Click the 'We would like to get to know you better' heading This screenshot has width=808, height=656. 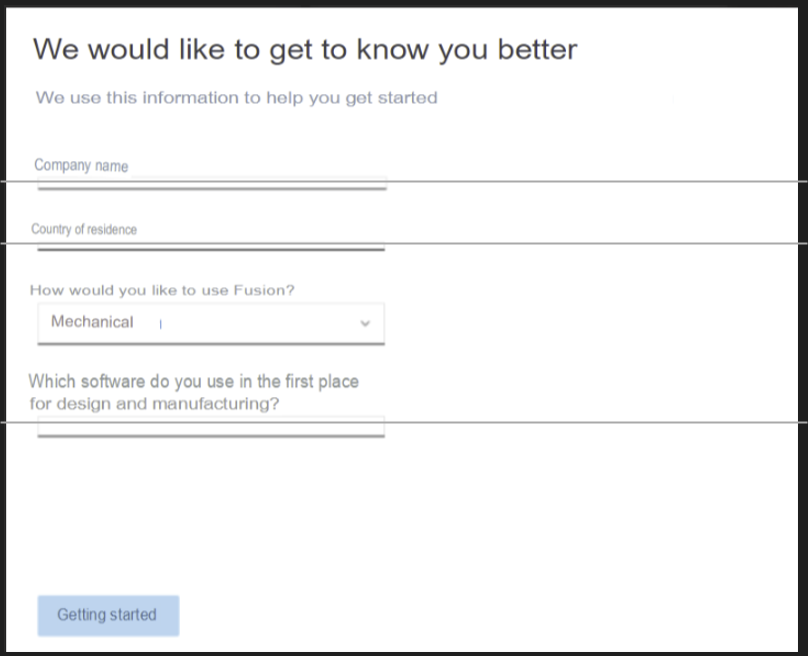tap(306, 49)
